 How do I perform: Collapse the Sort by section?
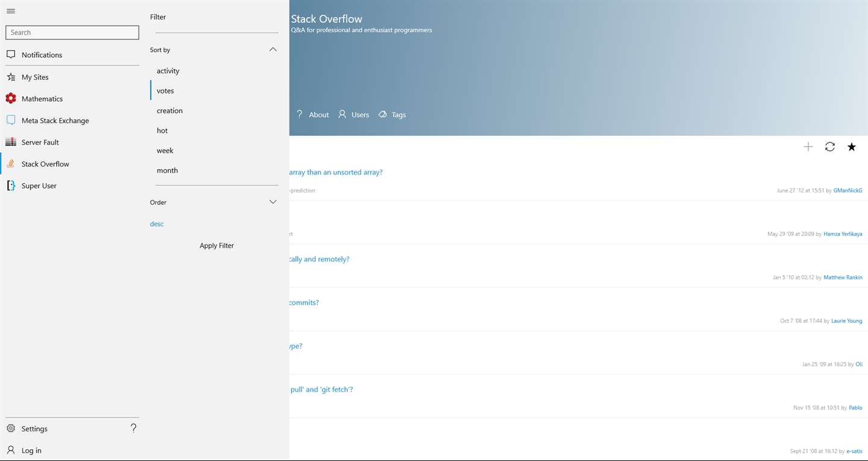(x=273, y=49)
